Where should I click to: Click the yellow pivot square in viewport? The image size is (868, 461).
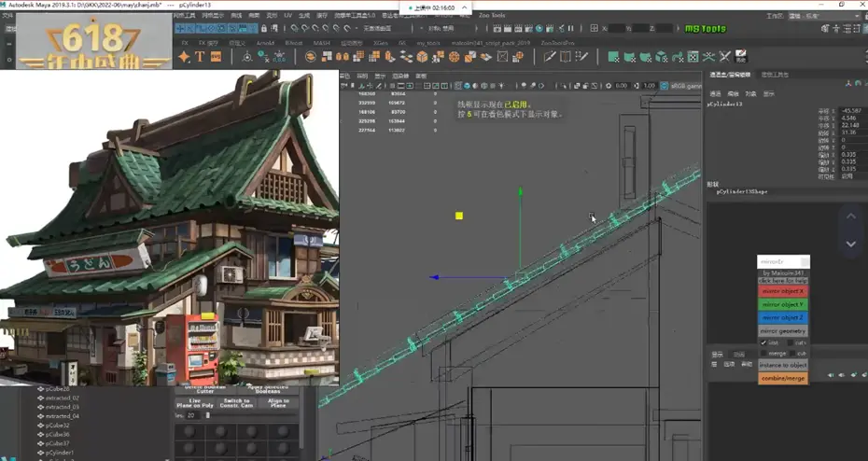[459, 216]
